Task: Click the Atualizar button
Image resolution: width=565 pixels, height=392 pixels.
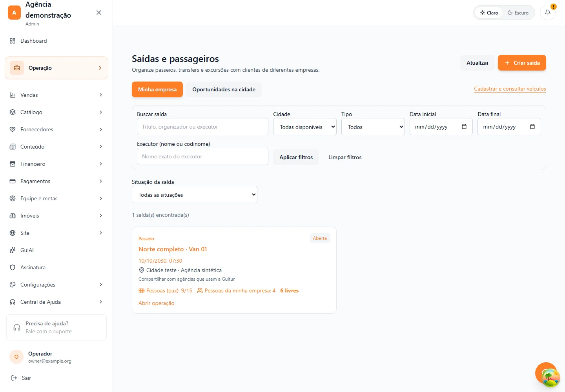Action: pos(478,63)
